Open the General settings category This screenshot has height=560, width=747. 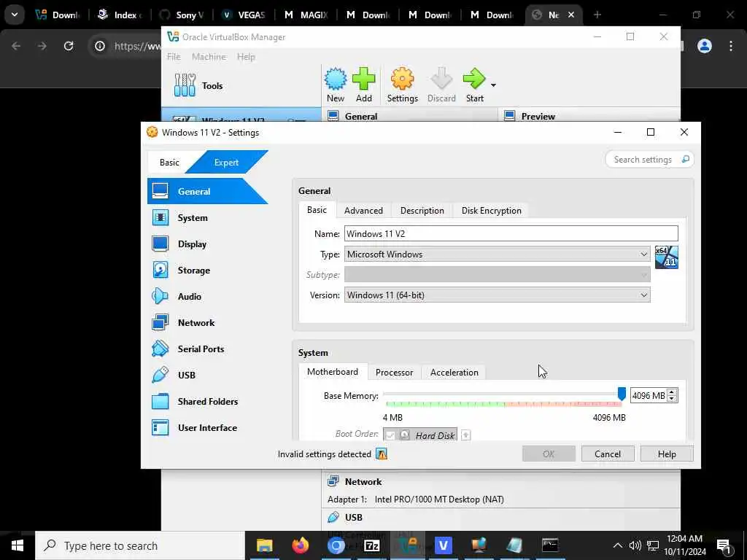pos(207,192)
